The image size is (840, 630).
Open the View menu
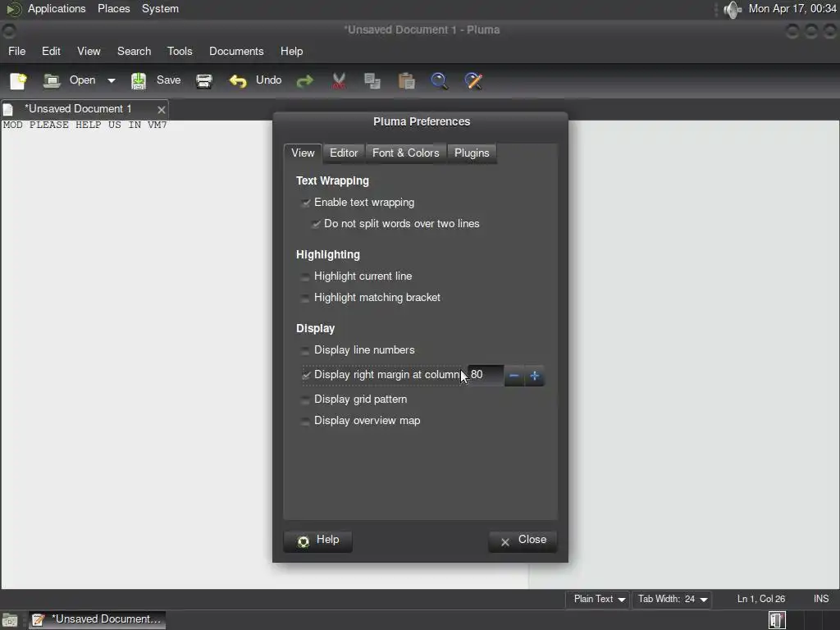89,52
